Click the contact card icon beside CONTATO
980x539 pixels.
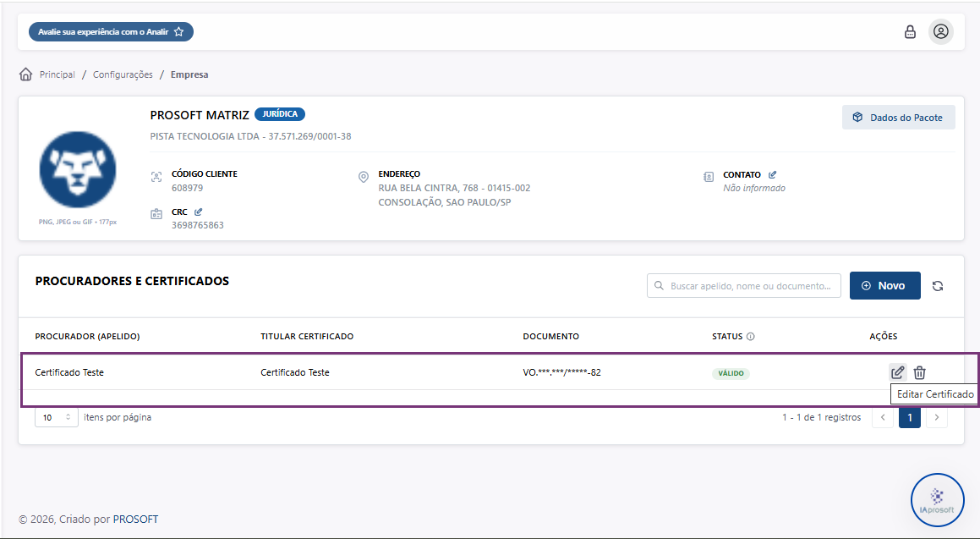pos(708,177)
